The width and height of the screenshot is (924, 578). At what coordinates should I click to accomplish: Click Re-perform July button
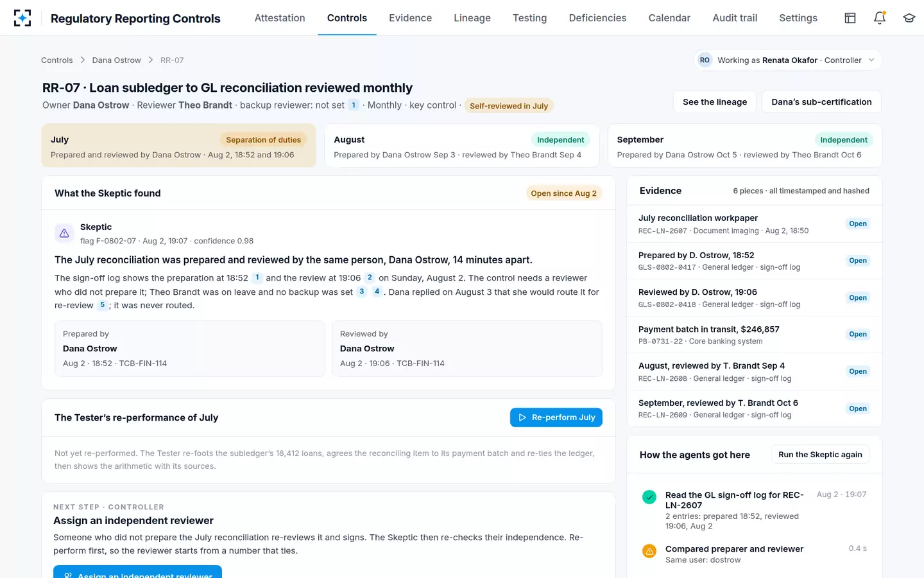click(x=556, y=417)
